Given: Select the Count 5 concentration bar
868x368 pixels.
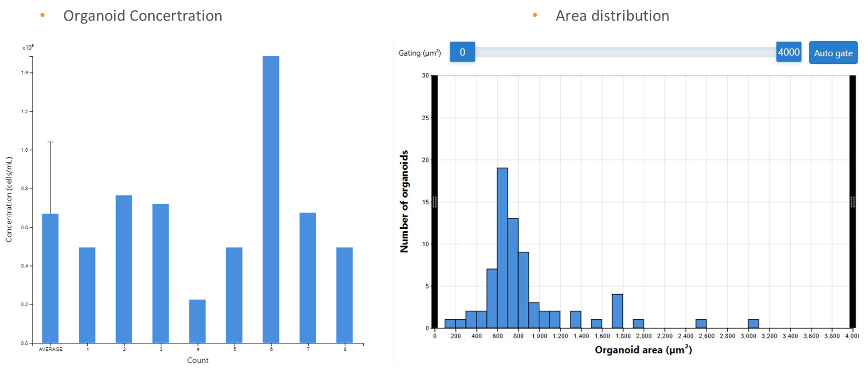Looking at the screenshot, I should pos(234,295).
